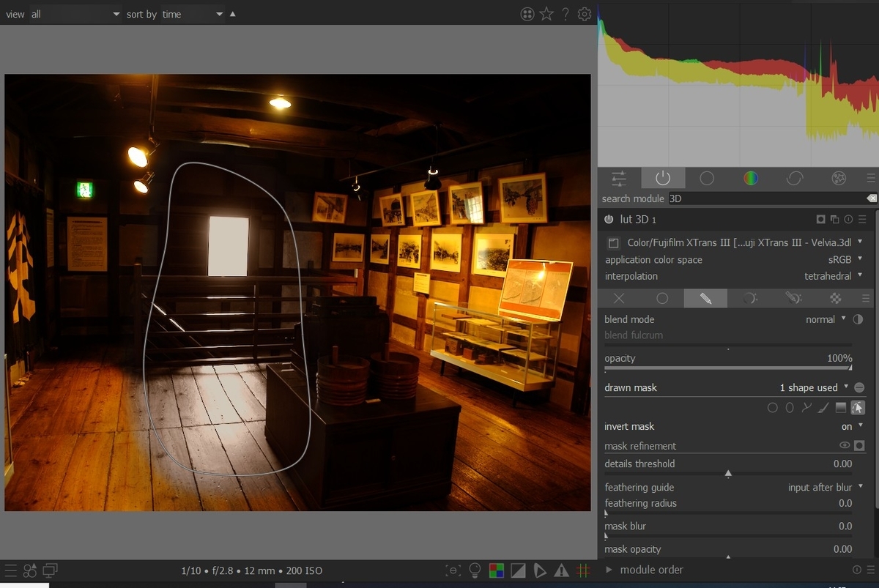Create multiple instance of lut 3D
Screen dimensions: 879x588
point(835,219)
